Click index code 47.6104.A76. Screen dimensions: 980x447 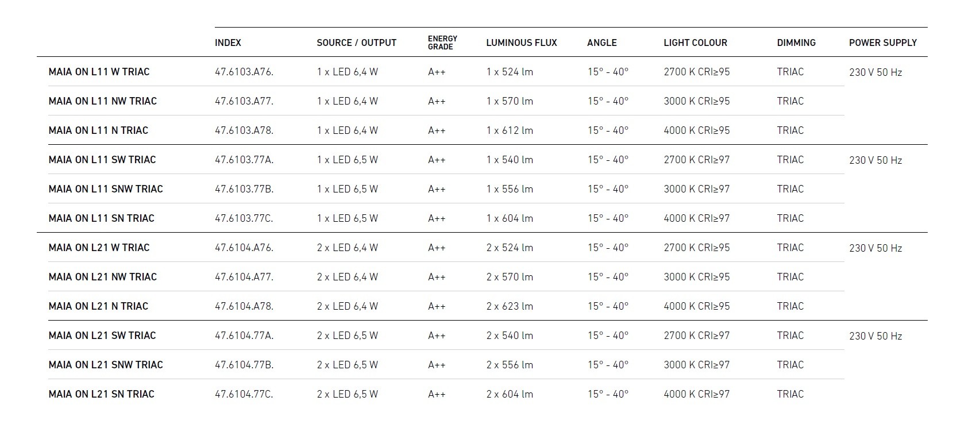(244, 248)
